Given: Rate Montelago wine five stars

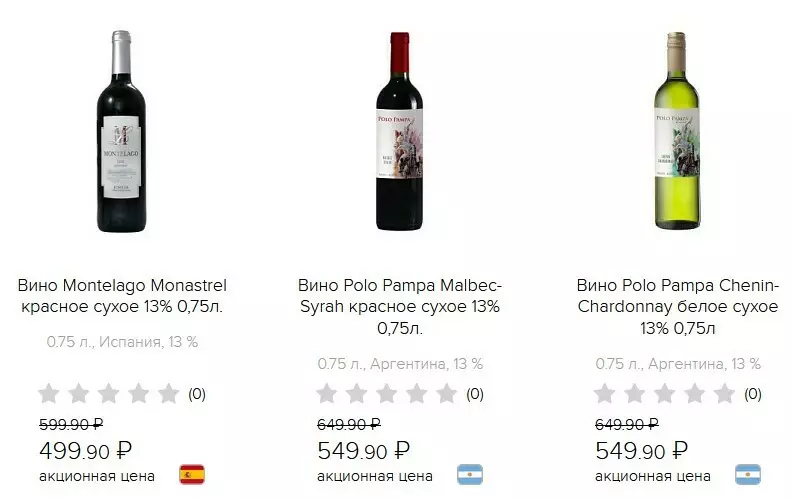Looking at the screenshot, I should point(168,394).
